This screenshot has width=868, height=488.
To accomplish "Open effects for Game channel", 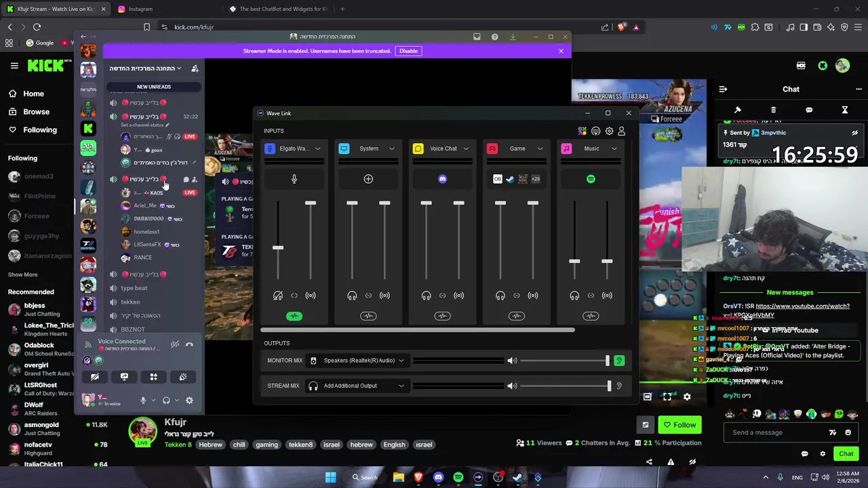I will point(517,316).
